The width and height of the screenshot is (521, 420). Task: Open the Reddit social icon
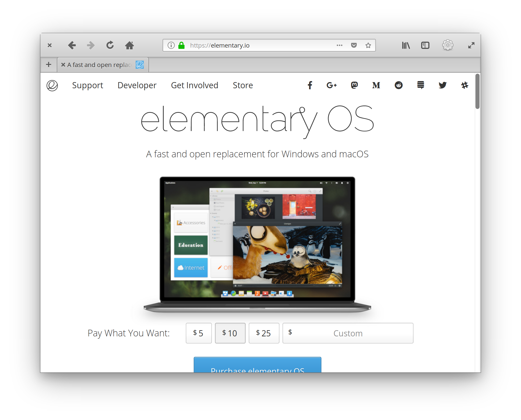click(399, 85)
